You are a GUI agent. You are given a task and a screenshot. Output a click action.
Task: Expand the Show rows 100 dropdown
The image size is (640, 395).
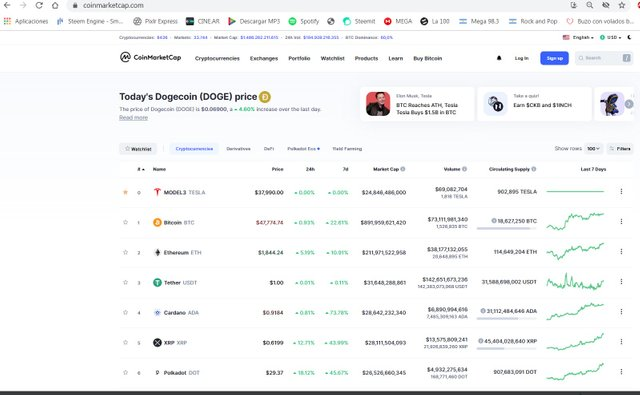(593, 149)
